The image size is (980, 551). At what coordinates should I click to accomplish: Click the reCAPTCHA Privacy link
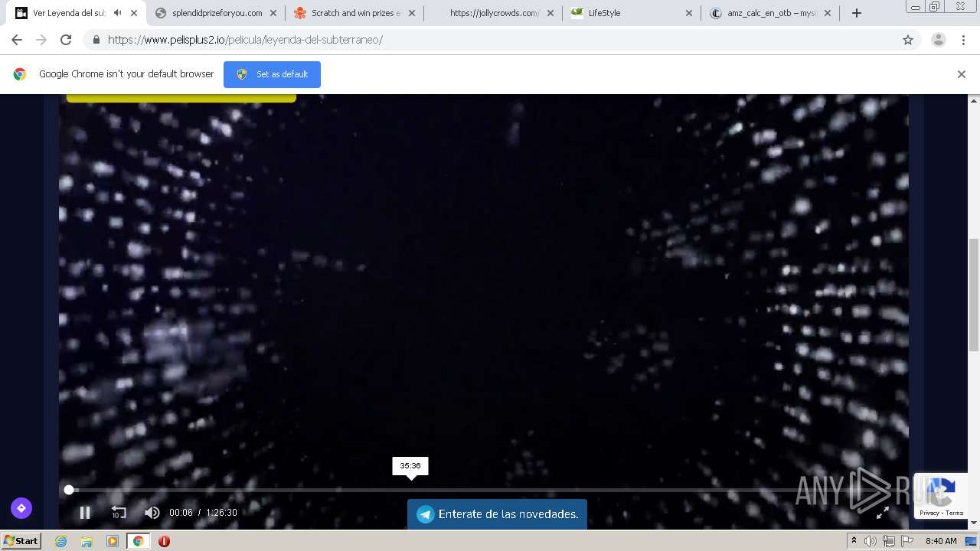point(929,513)
